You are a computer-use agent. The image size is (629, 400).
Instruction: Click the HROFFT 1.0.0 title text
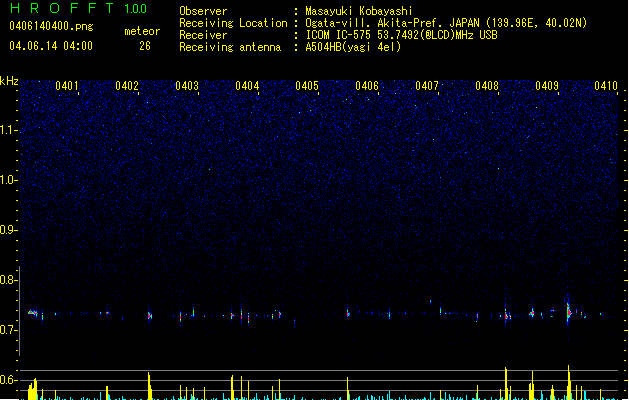[x=79, y=8]
